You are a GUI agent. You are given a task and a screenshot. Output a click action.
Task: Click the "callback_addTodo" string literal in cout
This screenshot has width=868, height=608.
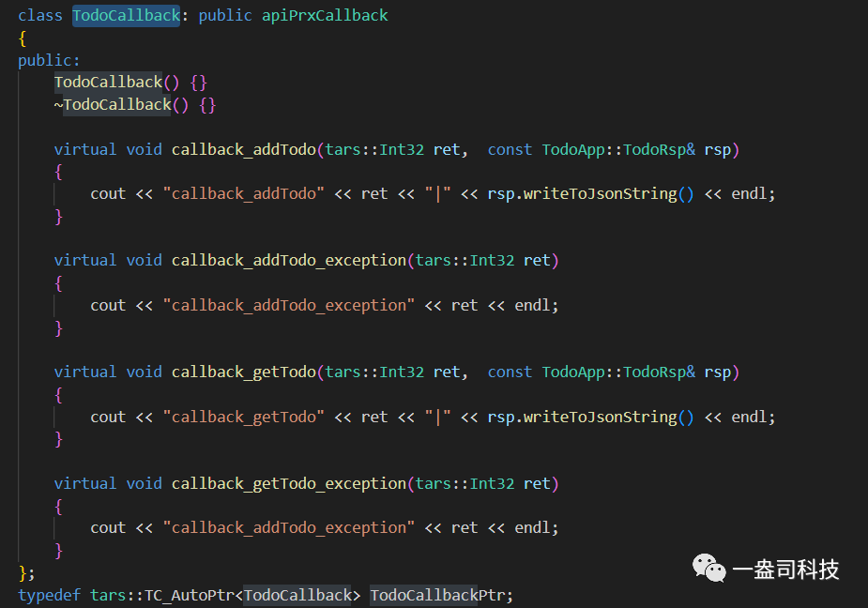tap(244, 194)
